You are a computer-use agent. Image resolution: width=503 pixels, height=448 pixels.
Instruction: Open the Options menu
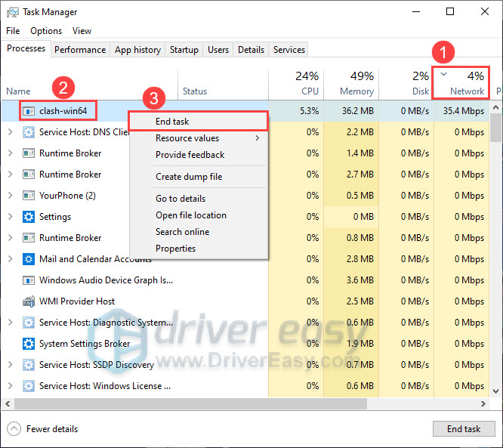click(46, 31)
